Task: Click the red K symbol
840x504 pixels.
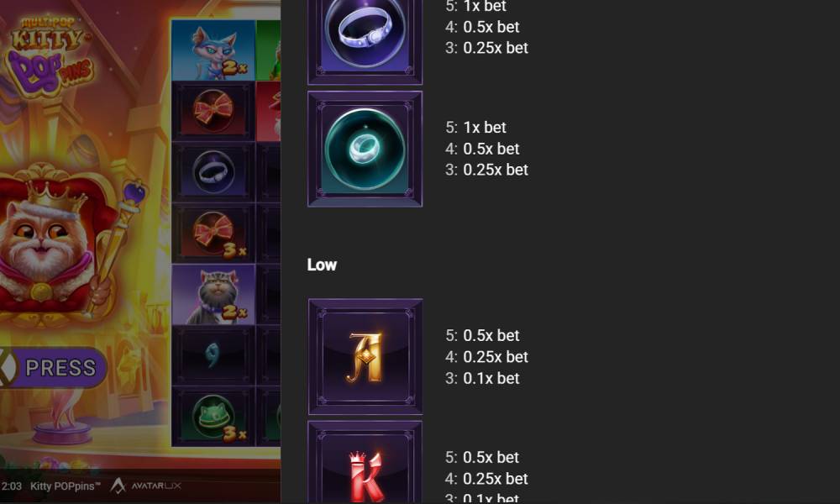Action: coord(365,463)
